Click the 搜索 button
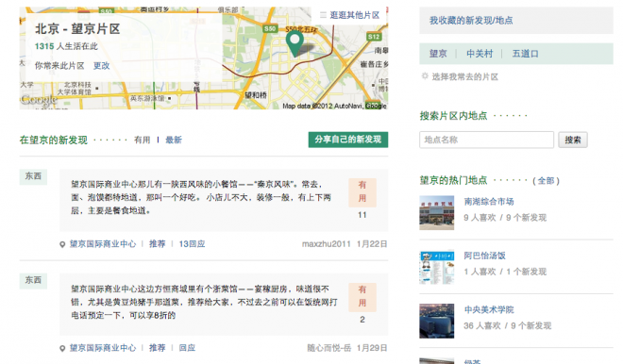The image size is (623, 364). 573,140
